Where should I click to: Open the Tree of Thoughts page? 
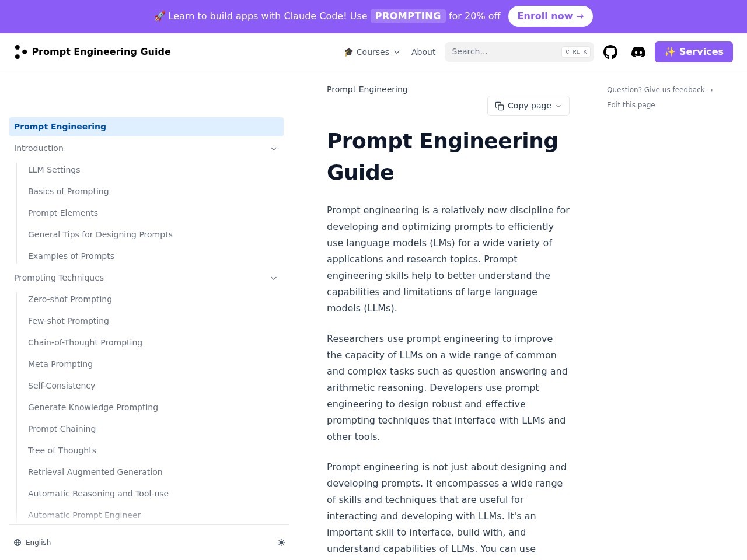62,450
